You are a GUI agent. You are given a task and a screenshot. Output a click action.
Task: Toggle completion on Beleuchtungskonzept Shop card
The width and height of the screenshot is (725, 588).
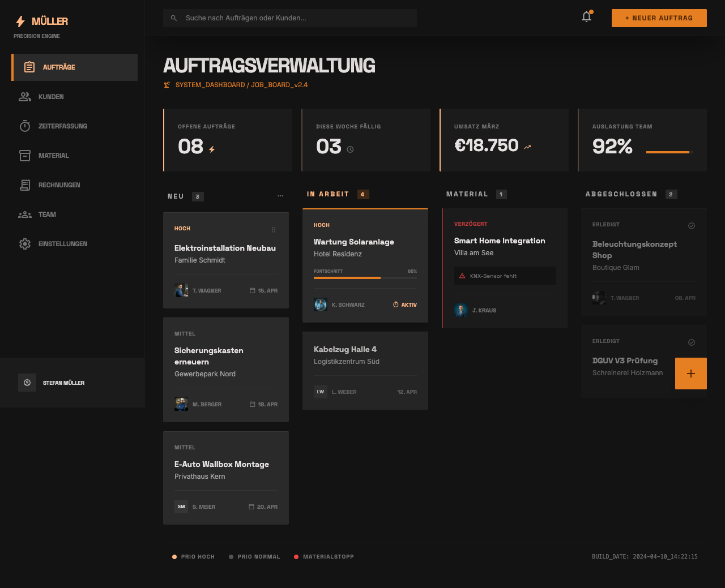click(x=692, y=225)
